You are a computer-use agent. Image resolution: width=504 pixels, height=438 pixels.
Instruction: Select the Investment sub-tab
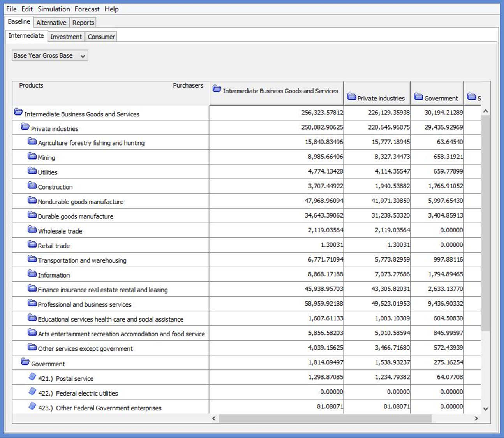pyautogui.click(x=66, y=37)
